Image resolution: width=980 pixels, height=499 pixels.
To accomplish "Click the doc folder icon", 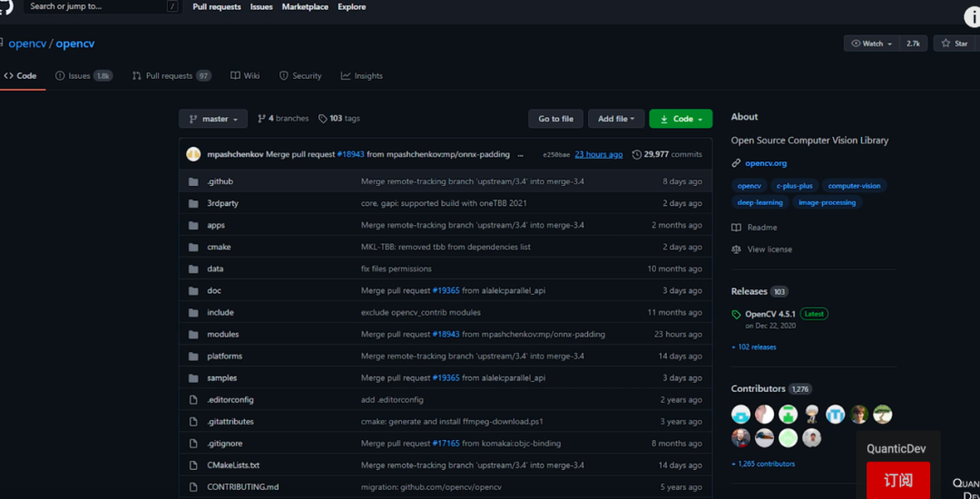I will [193, 290].
